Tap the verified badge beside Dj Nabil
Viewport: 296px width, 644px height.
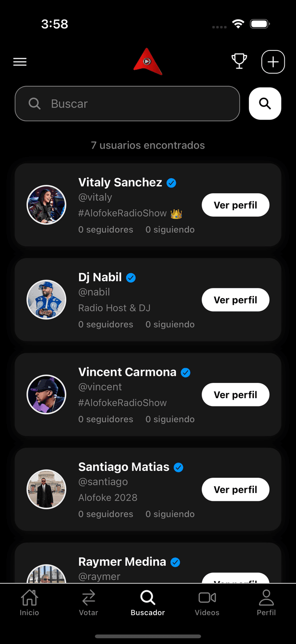tap(131, 278)
